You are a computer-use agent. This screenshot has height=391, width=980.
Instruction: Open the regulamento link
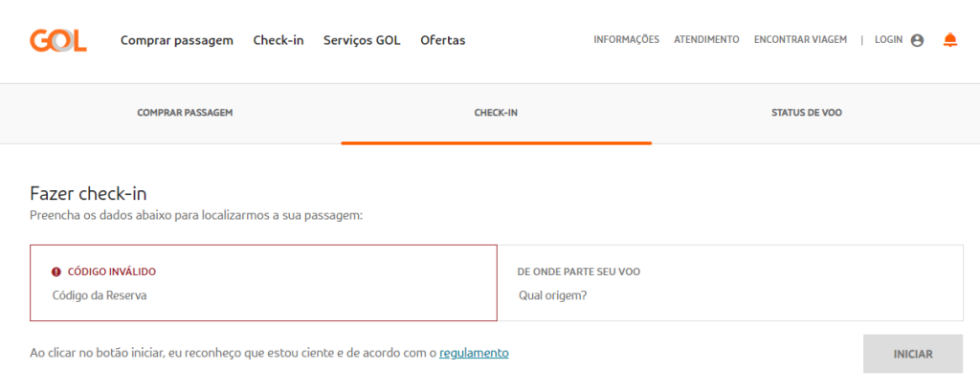point(474,353)
